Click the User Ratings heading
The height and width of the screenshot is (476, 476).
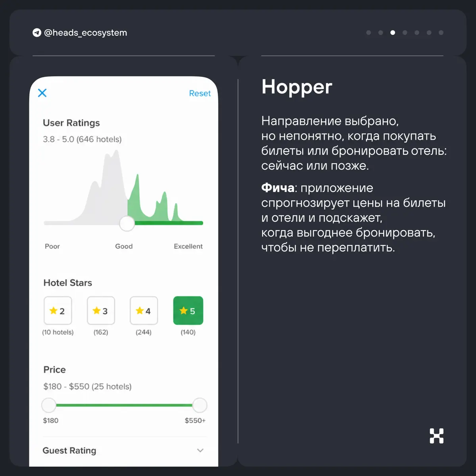tap(71, 123)
